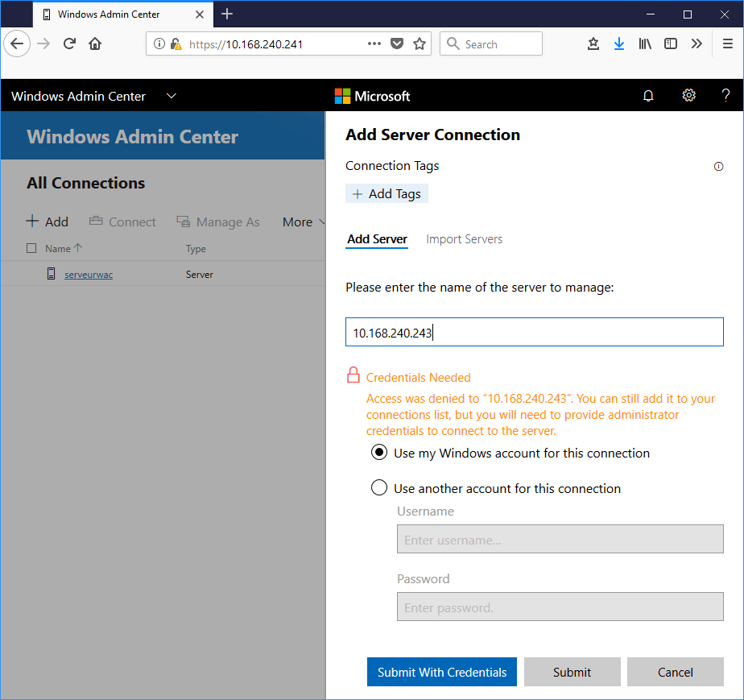
Task: Open notifications bell in Admin Center
Action: 648,96
